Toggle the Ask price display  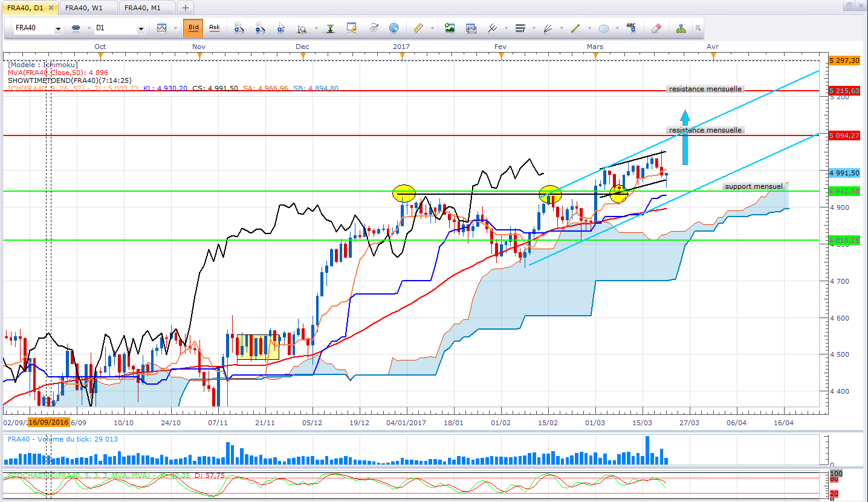(x=215, y=28)
